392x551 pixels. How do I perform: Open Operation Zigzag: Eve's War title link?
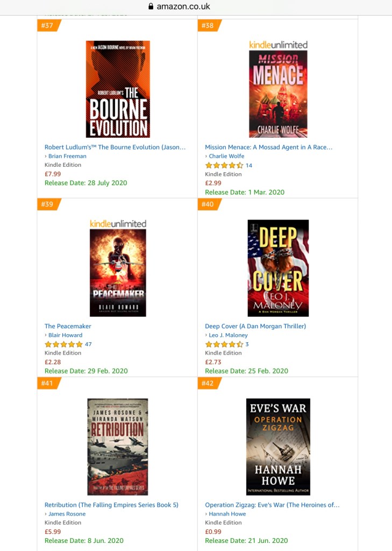[272, 505]
